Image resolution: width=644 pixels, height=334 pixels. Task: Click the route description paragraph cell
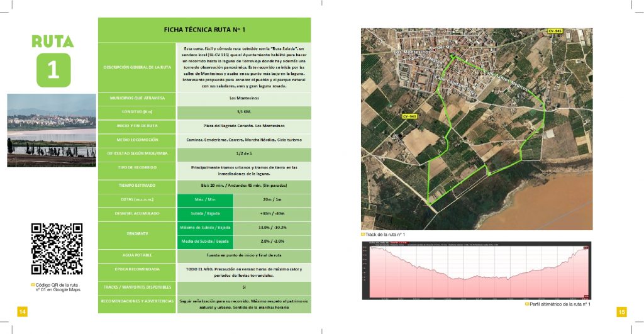point(244,67)
